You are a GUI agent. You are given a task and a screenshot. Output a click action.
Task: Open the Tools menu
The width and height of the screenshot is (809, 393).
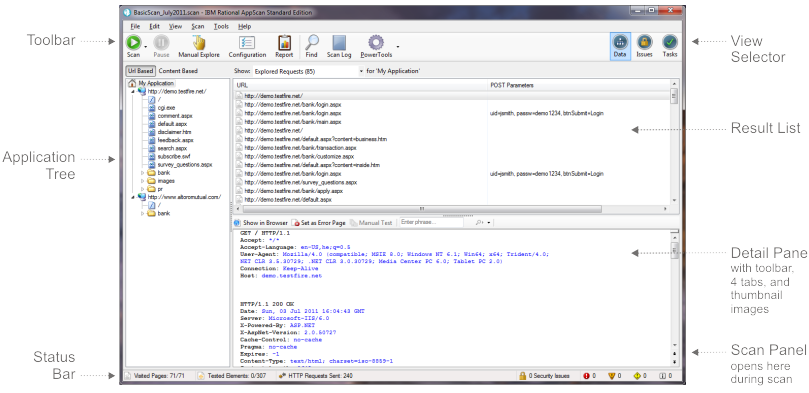point(221,26)
